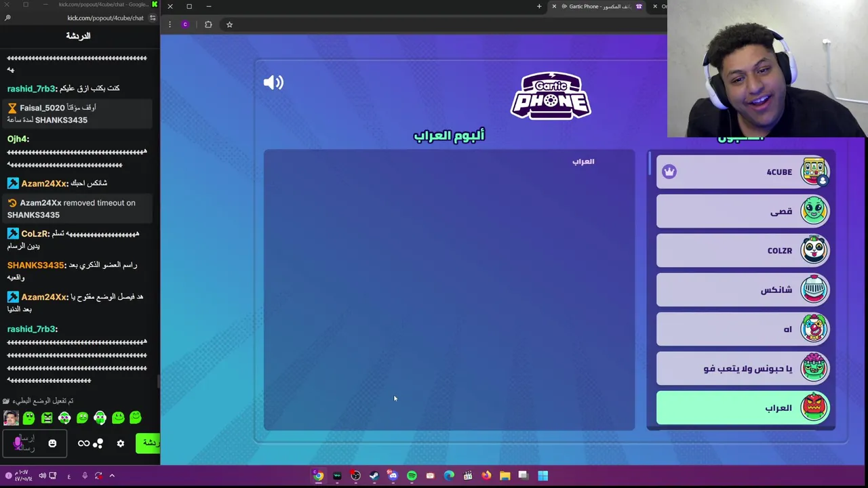The width and height of the screenshot is (868, 488).
Task: Open the Chrome extensions puzzle icon
Action: pyautogui.click(x=208, y=24)
